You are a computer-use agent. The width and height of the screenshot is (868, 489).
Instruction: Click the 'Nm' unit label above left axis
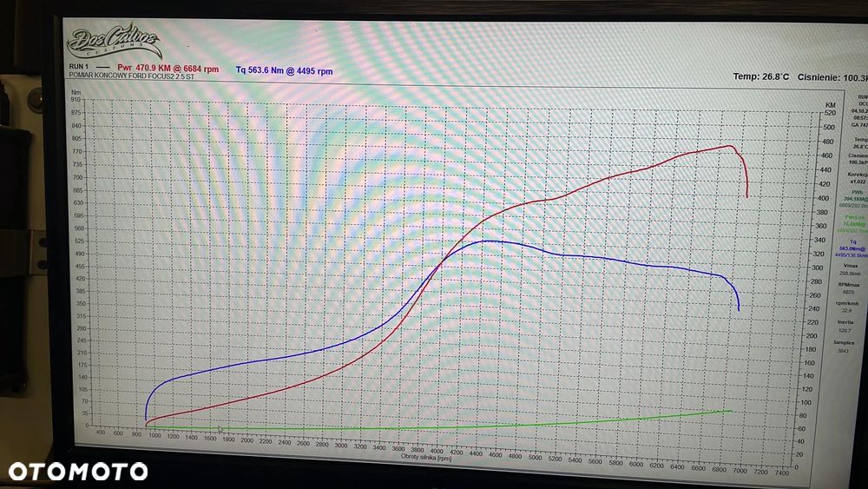[x=76, y=92]
